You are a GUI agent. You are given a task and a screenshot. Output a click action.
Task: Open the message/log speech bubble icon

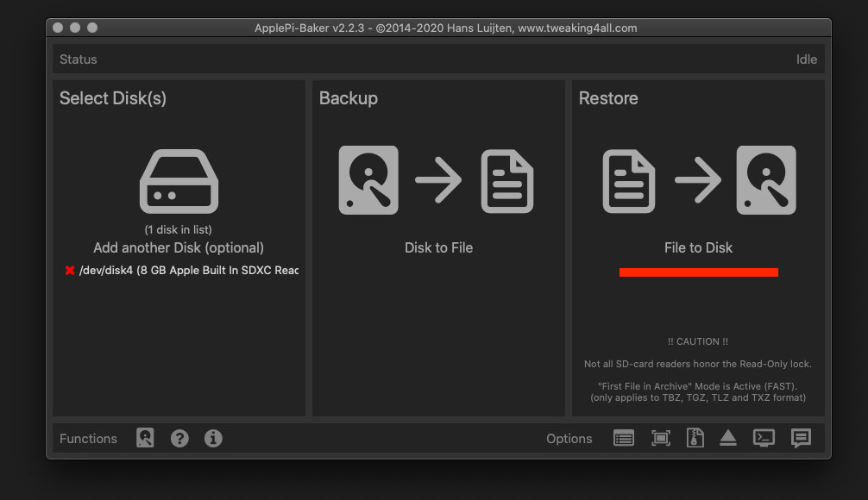tap(801, 438)
